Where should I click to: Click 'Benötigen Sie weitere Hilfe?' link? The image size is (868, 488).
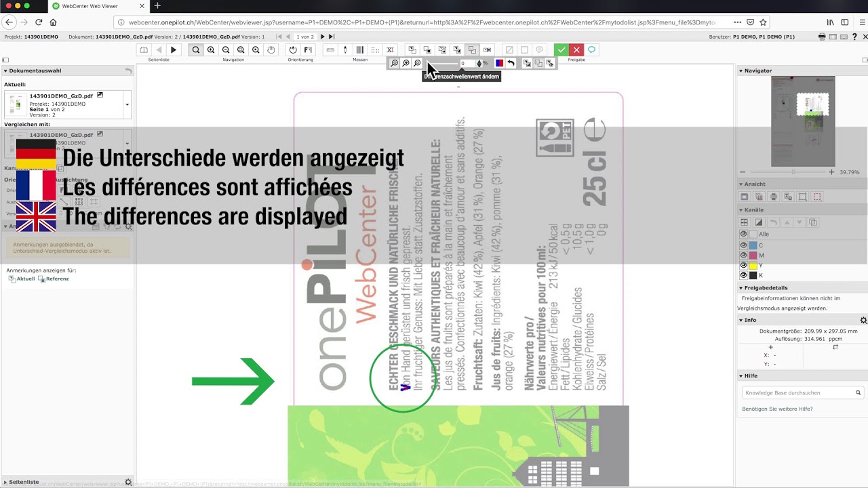pos(777,409)
